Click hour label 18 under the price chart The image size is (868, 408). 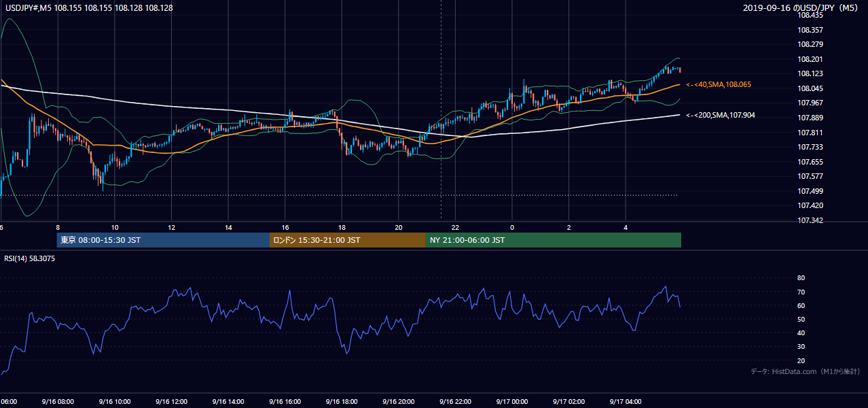click(x=342, y=227)
